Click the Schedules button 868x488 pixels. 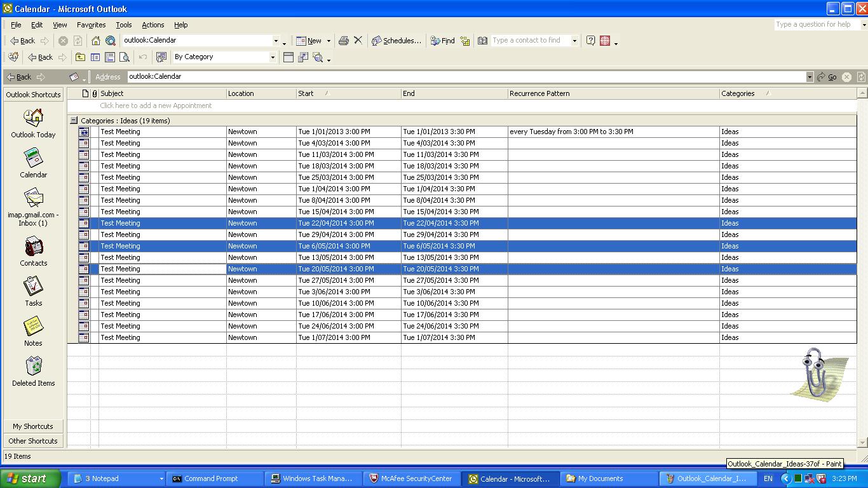396,41
